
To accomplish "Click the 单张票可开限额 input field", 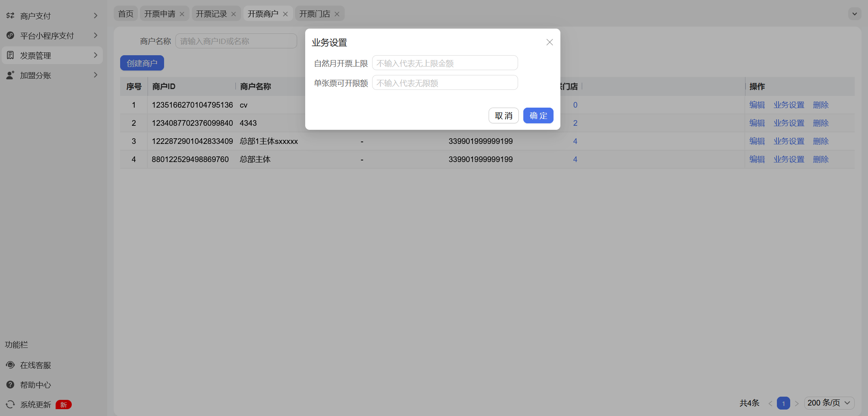I will point(445,83).
